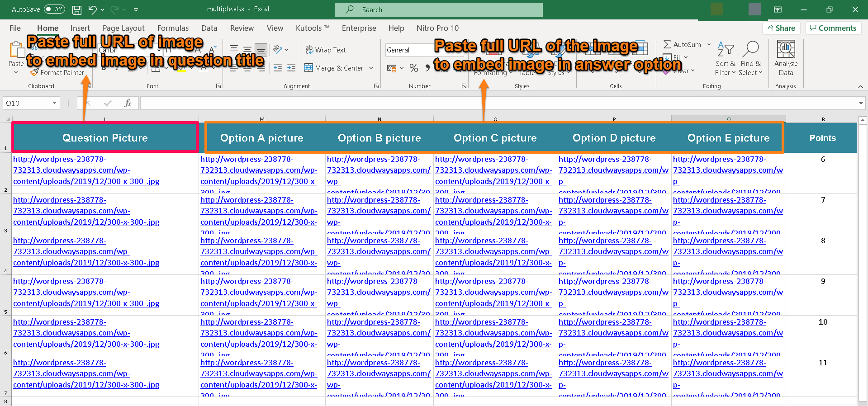Collapse the ribbon with the chevron
The width and height of the screenshot is (868, 406).
click(x=860, y=86)
